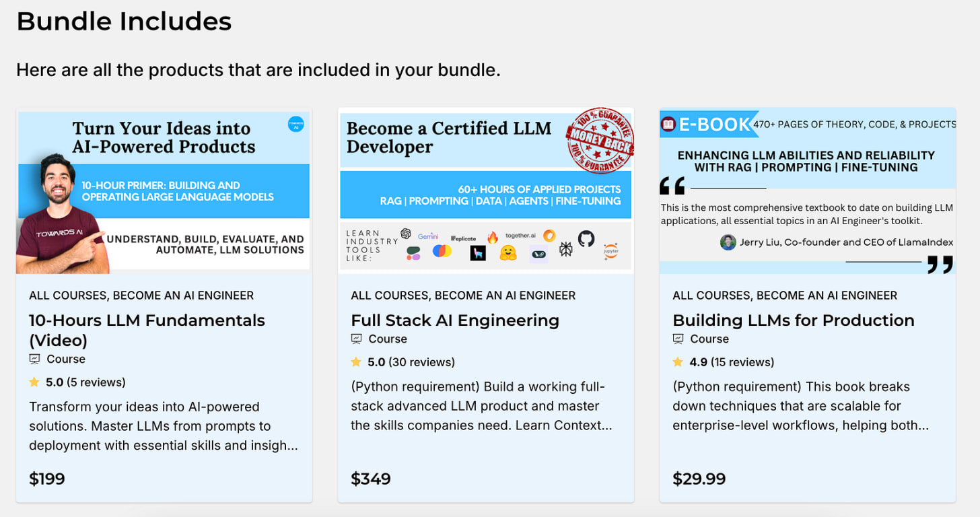Click the Jerry Liu, Co-founder and CEO attribution
This screenshot has height=517, width=980.
(x=846, y=242)
